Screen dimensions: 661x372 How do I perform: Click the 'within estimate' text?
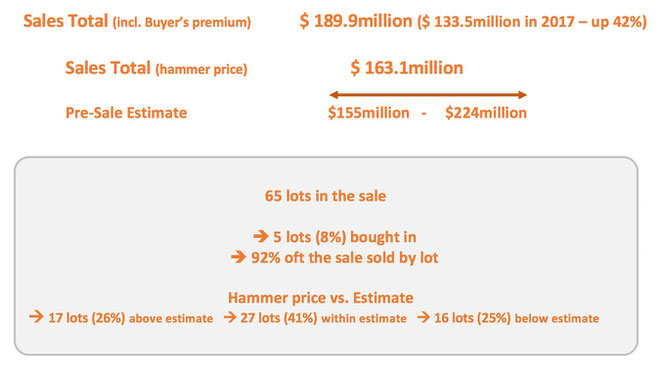[364, 318]
